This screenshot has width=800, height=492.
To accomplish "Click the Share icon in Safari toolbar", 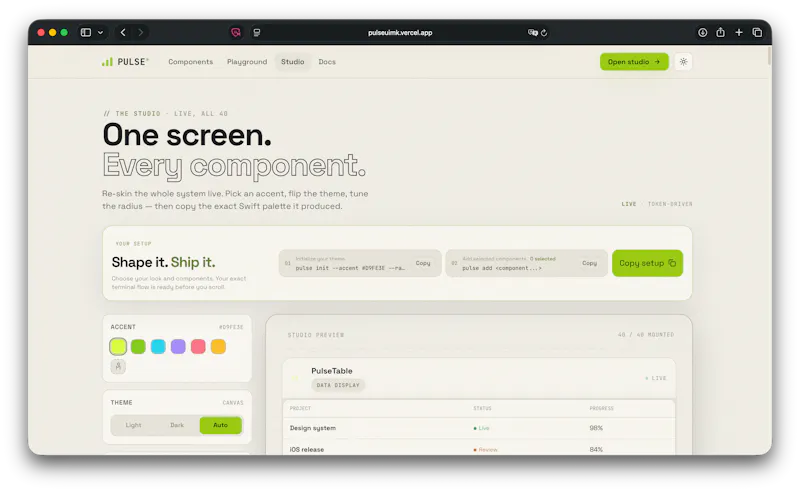I will point(720,32).
